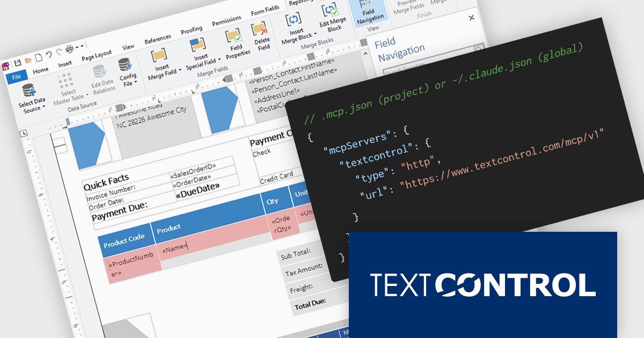Click the Undo icon in the quick access toolbar

50,55
